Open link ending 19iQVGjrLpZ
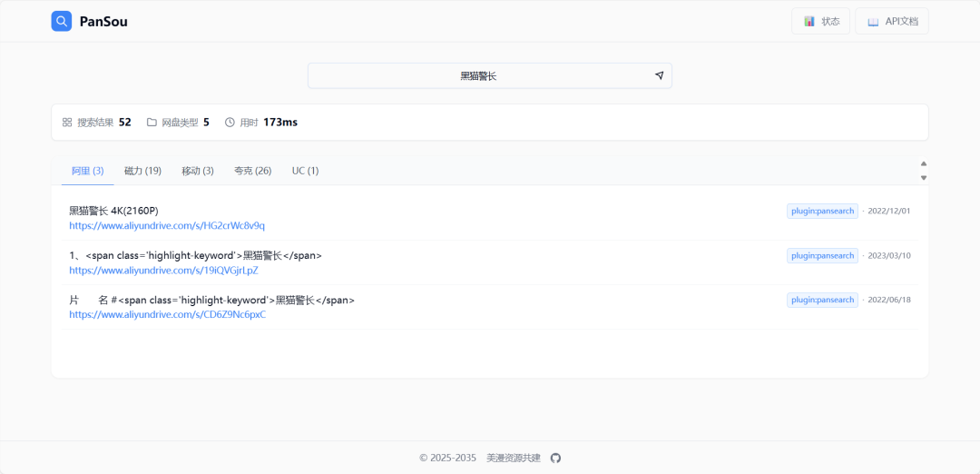The height and width of the screenshot is (474, 980). [x=163, y=270]
